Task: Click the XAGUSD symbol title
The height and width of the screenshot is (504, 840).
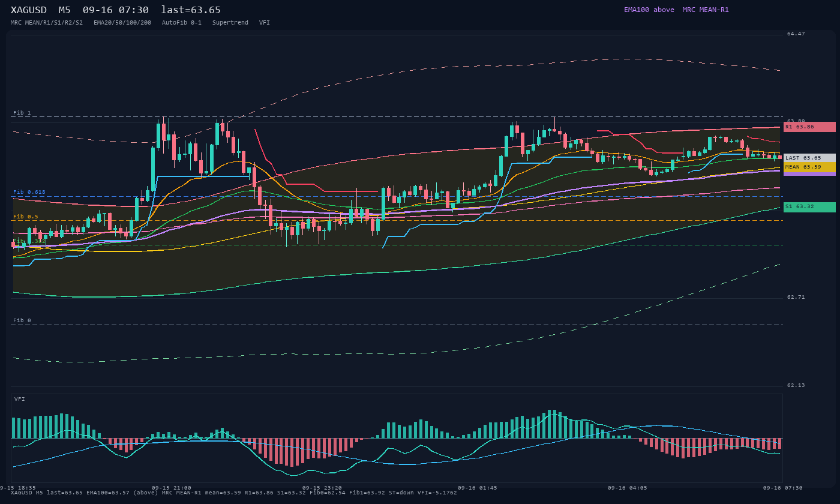Action: click(x=29, y=10)
